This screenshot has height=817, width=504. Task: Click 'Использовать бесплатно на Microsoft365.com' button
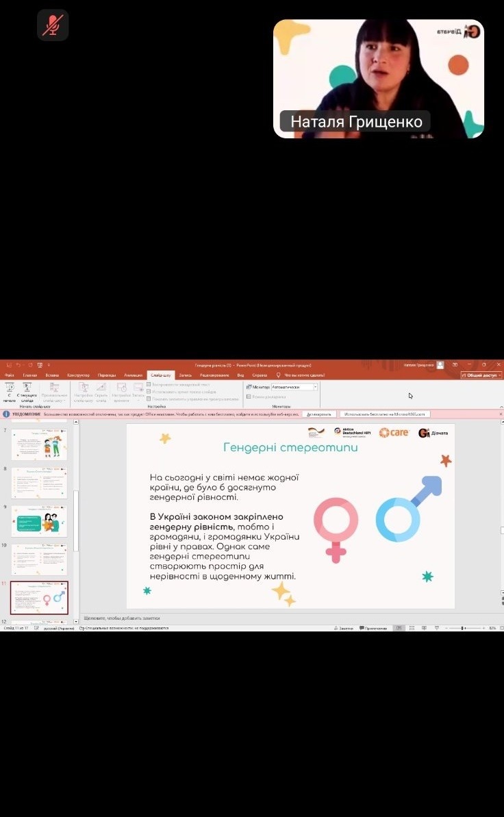[385, 414]
